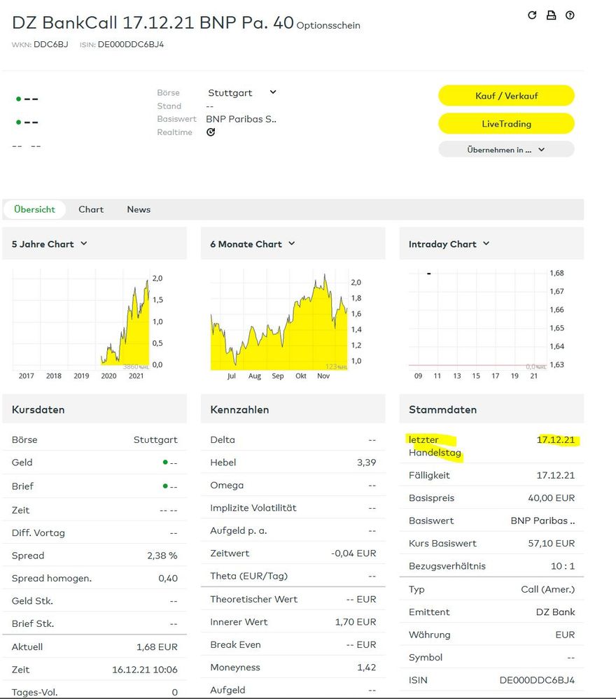The height and width of the screenshot is (699, 616).
Task: Click the refresh icon at top right
Action: tap(532, 15)
